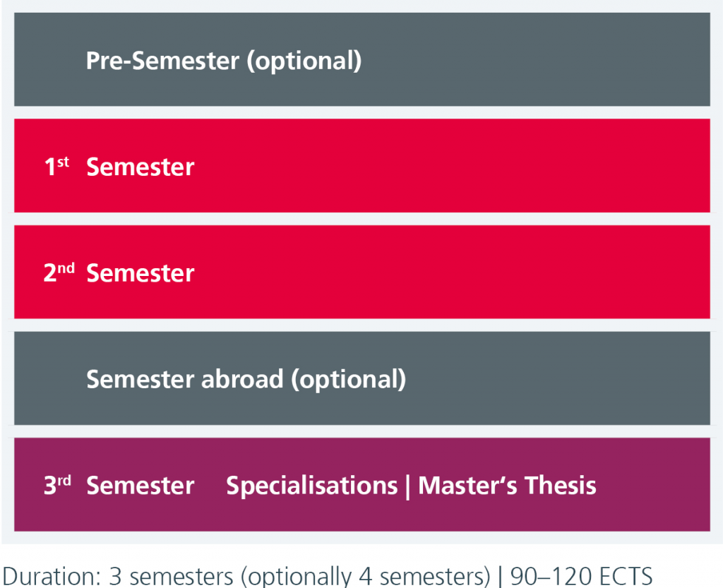Click the Pre-Semester heading text

163,61
